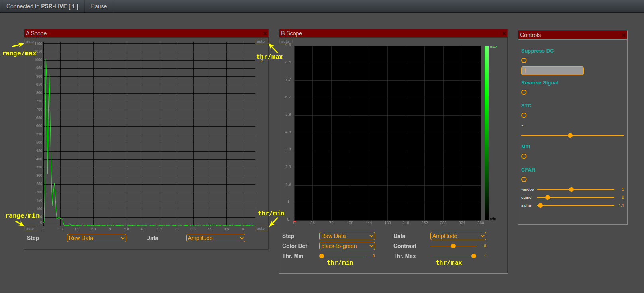
Task: Click the Contrast slider handle
Action: pyautogui.click(x=453, y=246)
